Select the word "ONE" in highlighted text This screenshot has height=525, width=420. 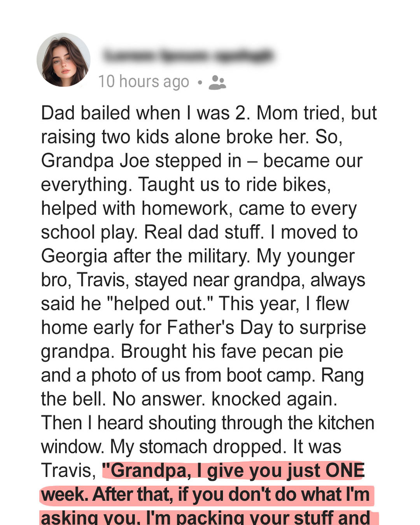click(345, 471)
